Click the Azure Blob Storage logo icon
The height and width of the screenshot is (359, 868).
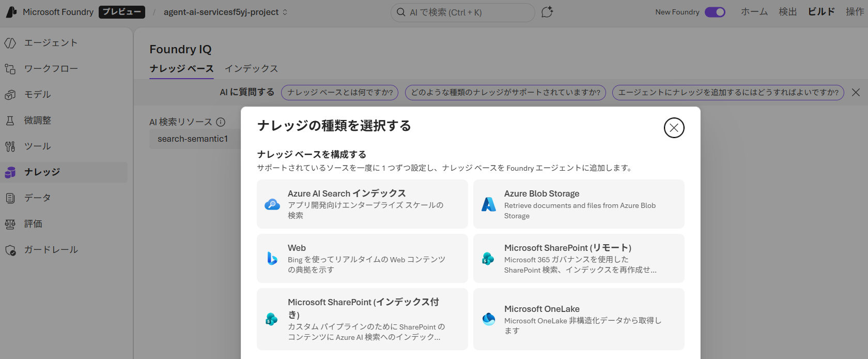(x=489, y=204)
